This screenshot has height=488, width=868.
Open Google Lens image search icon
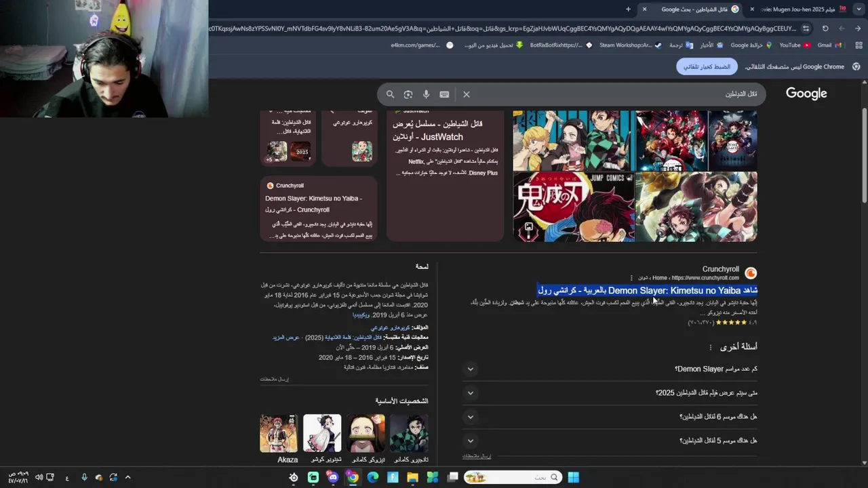pos(408,94)
